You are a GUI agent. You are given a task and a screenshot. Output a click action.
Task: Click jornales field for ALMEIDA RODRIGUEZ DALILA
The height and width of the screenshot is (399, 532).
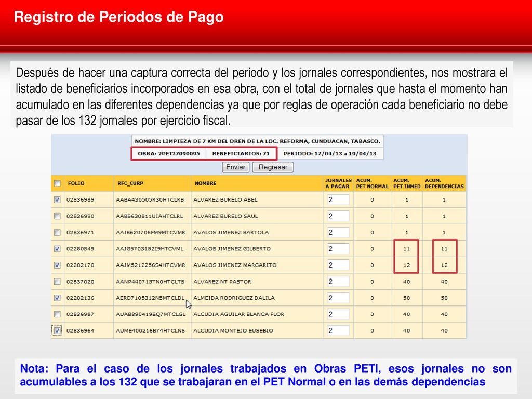coord(338,298)
